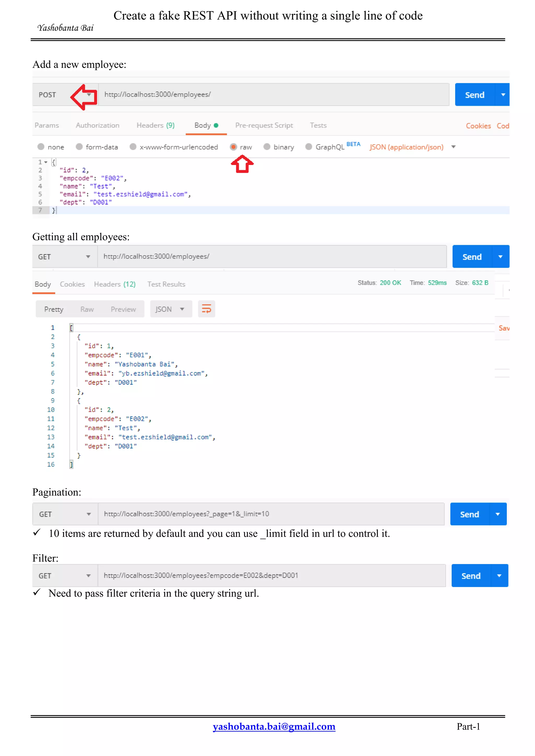Click the Send arrow next to POST request
This screenshot has width=535, height=756.
pyautogui.click(x=503, y=95)
